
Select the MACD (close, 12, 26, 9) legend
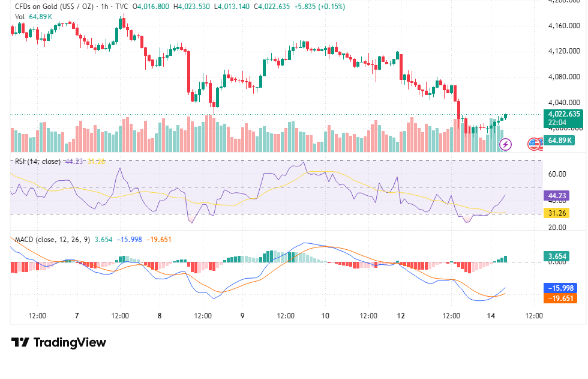(52, 240)
